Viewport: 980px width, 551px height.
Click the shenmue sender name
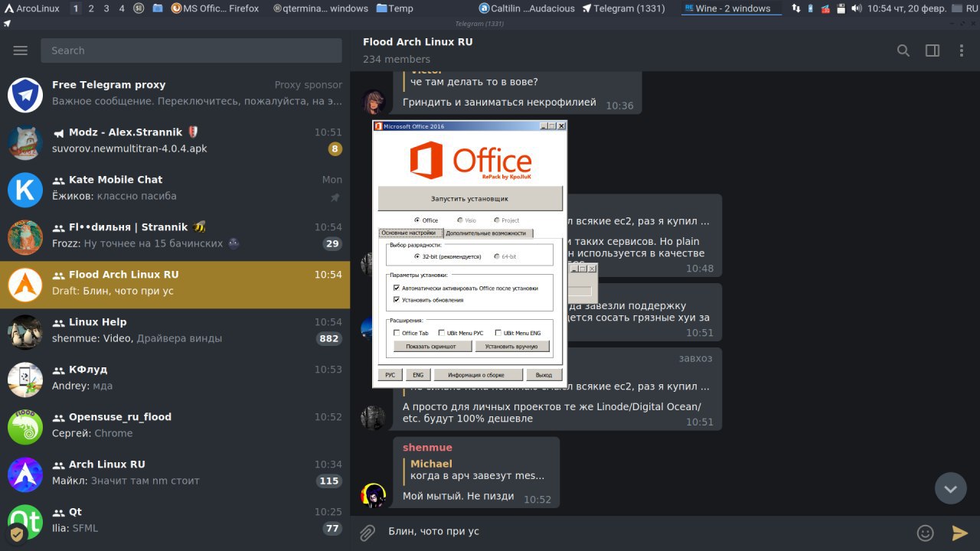(427, 448)
